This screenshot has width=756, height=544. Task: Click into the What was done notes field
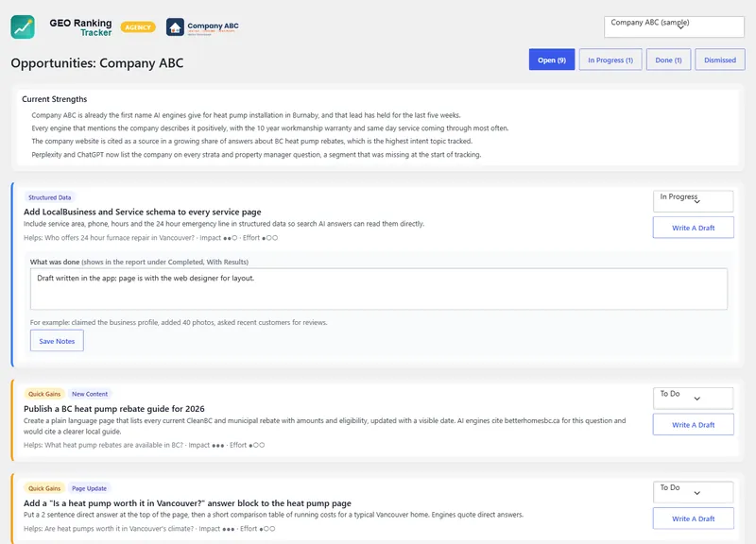379,289
